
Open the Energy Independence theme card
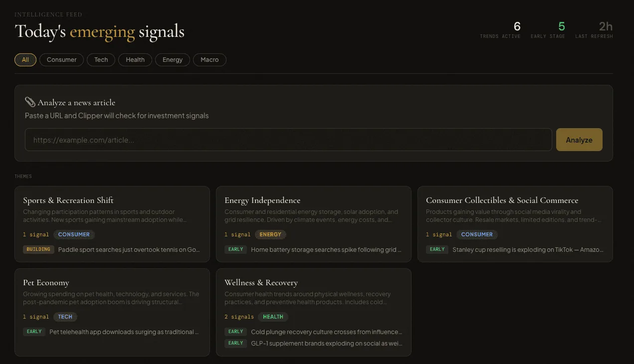click(x=314, y=224)
